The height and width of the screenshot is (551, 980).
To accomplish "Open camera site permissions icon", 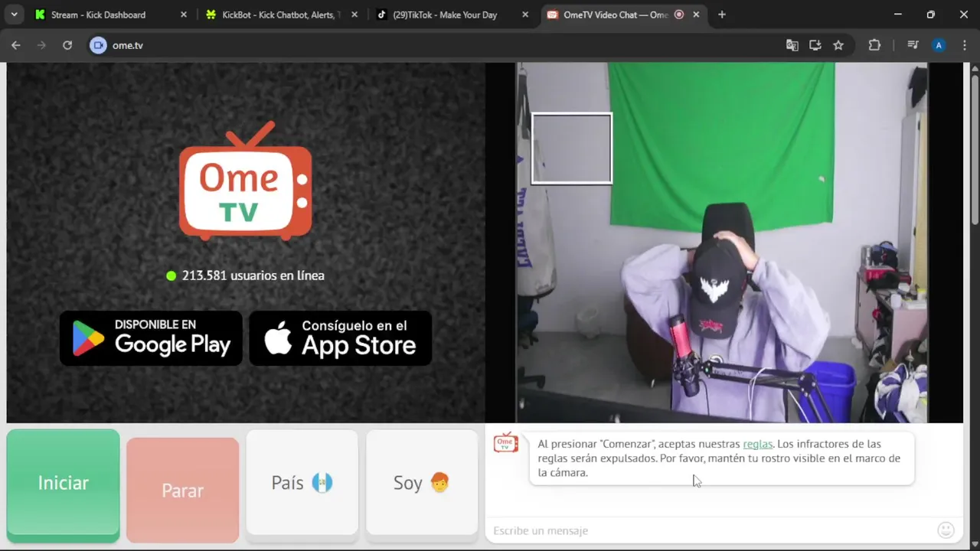I will tap(98, 45).
